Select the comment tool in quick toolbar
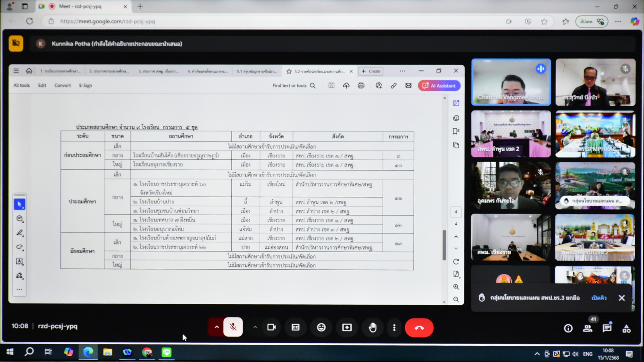644x362 pixels. tap(19, 219)
